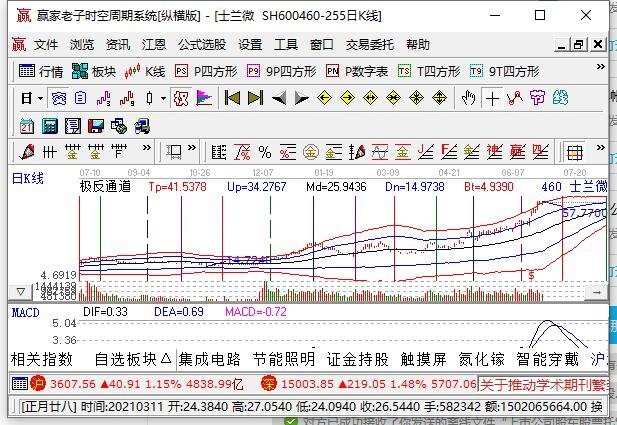Expand the overflow chevron of the 行情 toolbar
This screenshot has width=617, height=425.
pos(600,67)
